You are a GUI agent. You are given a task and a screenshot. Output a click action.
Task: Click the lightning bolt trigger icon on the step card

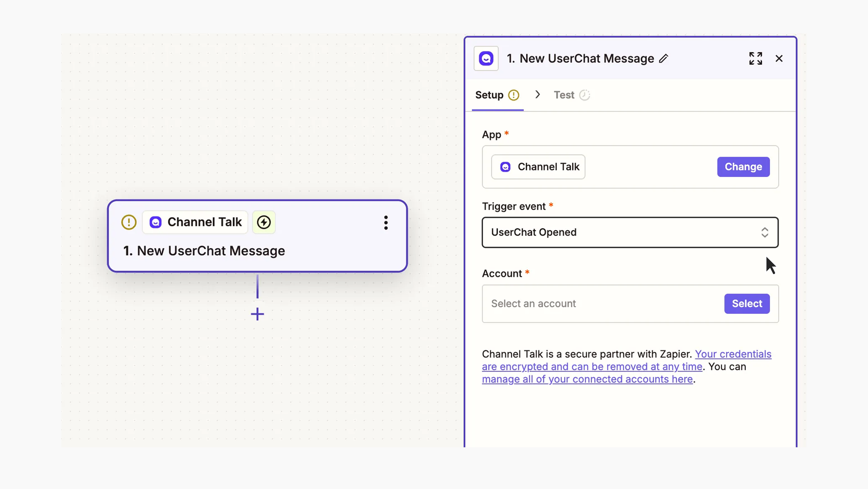click(x=264, y=222)
